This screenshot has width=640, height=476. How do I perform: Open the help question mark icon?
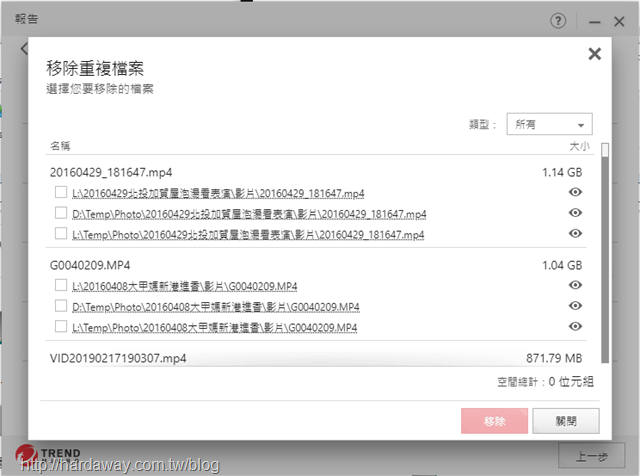(558, 20)
